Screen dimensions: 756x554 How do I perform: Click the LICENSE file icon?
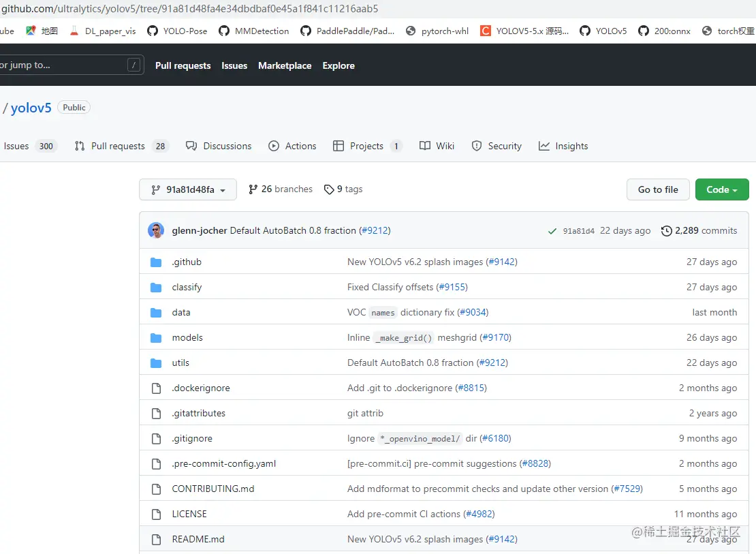pyautogui.click(x=156, y=514)
